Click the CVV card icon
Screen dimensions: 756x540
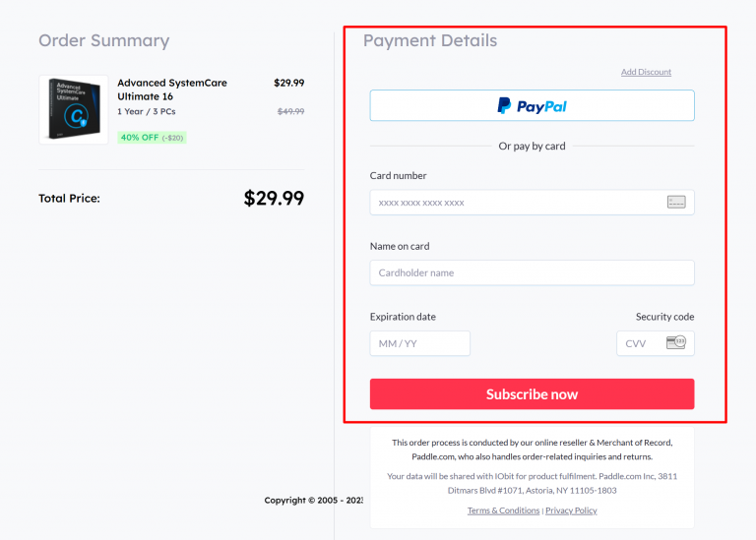pyautogui.click(x=675, y=343)
